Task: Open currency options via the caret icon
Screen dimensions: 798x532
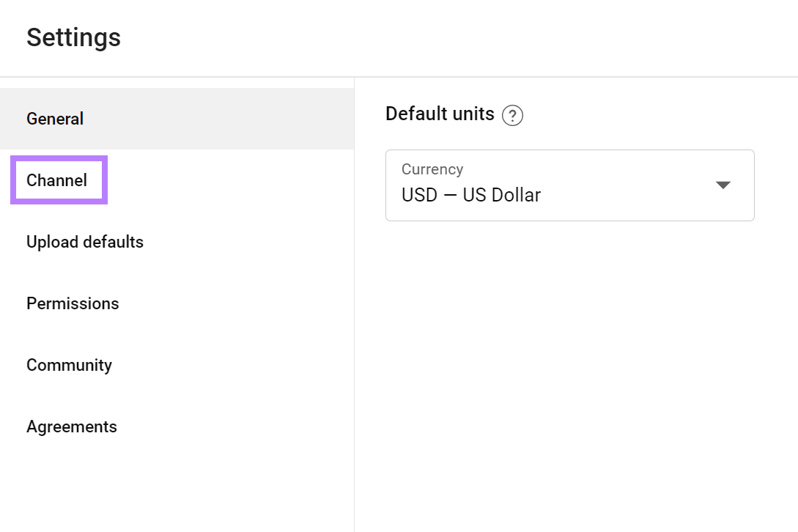Action: [x=723, y=185]
